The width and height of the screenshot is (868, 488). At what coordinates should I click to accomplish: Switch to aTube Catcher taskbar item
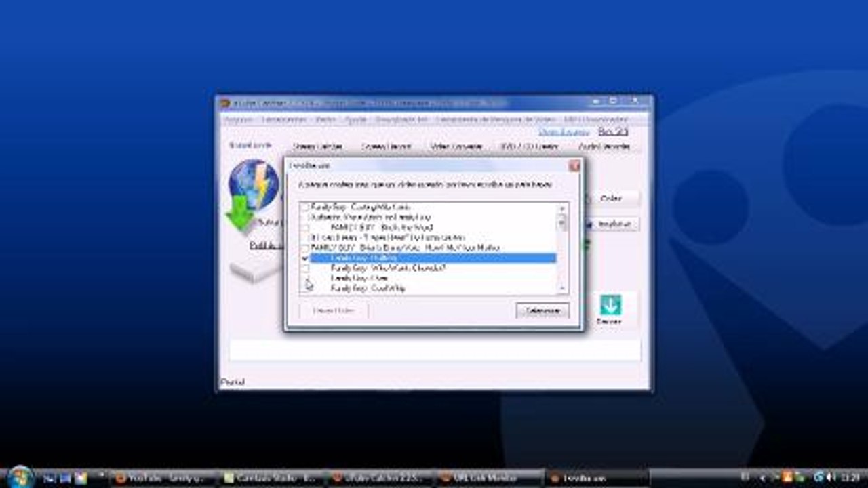381,478
